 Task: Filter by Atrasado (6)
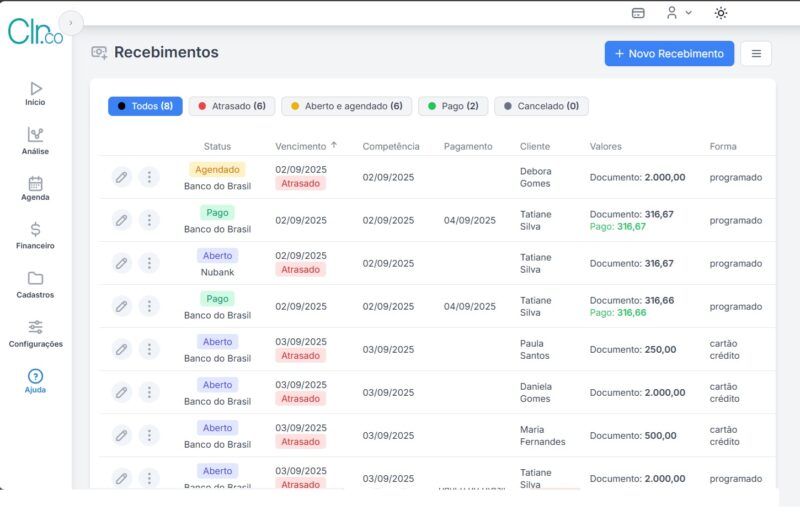[x=231, y=106]
